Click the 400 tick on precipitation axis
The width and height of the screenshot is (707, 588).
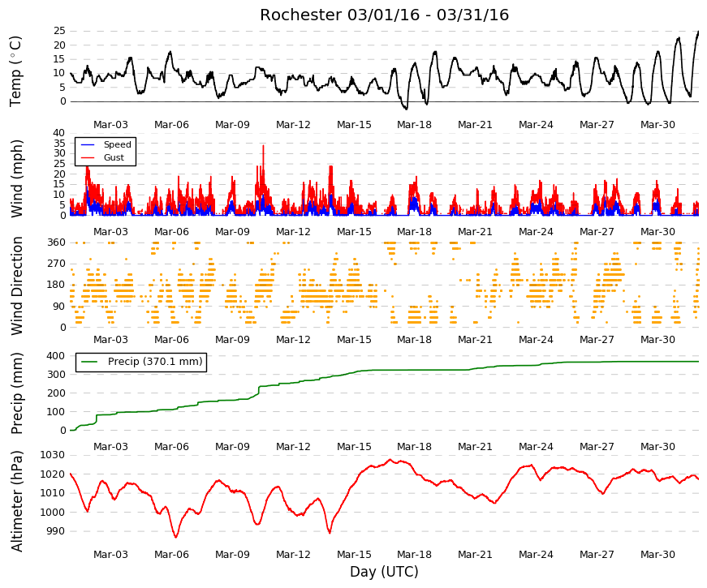(56, 356)
